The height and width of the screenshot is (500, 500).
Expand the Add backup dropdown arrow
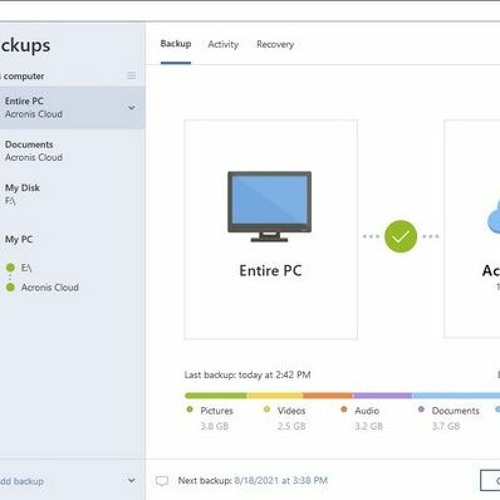[132, 480]
